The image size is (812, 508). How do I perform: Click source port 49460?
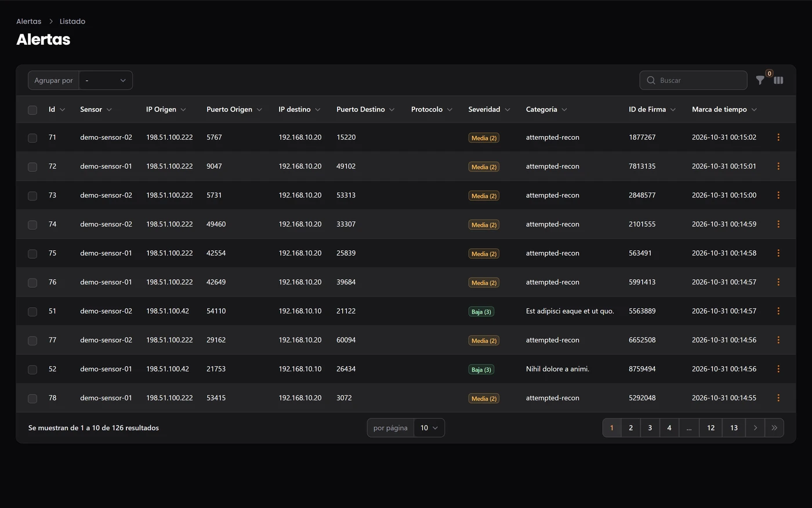pyautogui.click(x=216, y=224)
